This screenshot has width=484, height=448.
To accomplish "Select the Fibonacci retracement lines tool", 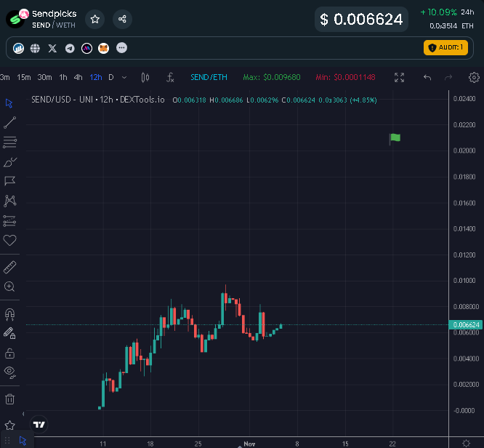I will [9, 142].
